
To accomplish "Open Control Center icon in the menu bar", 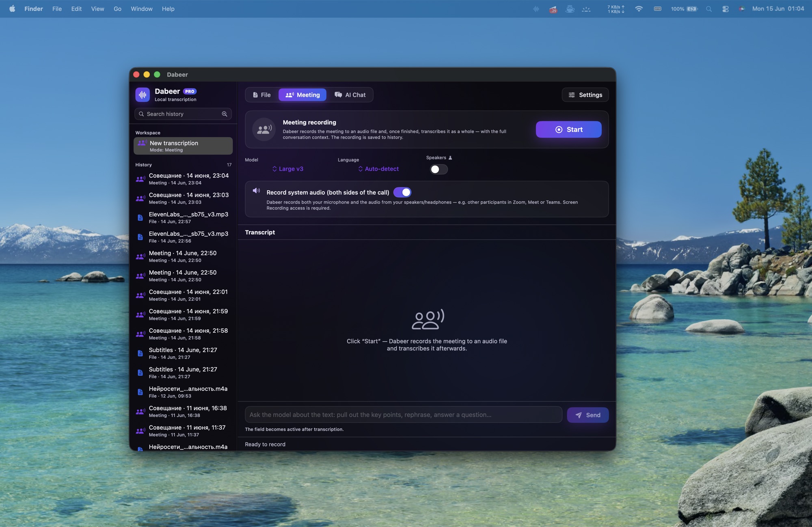I will click(x=726, y=9).
